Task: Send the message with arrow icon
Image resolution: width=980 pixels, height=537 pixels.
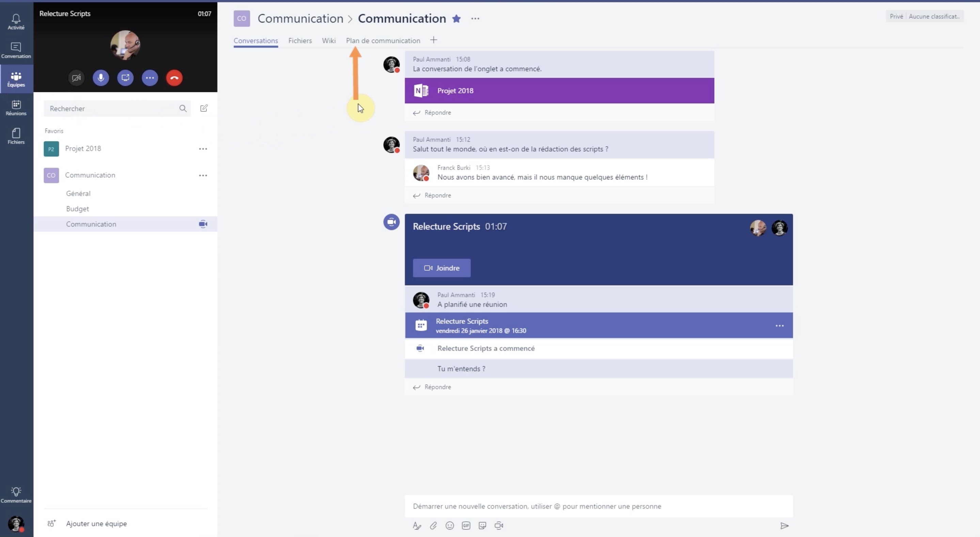Action: (x=785, y=525)
